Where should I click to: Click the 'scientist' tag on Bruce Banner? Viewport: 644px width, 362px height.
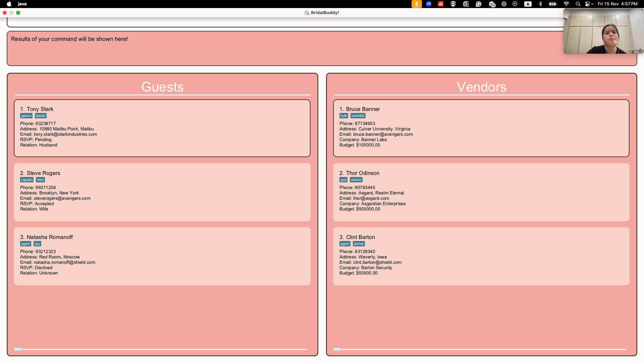pyautogui.click(x=358, y=116)
